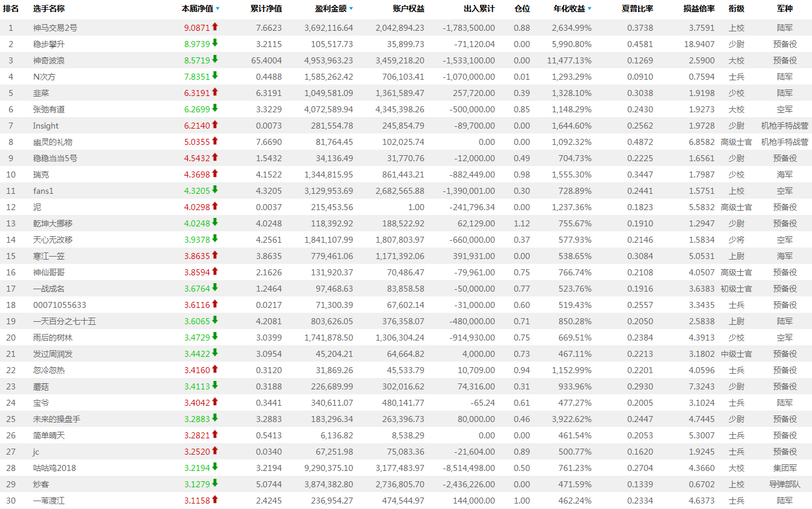The height and width of the screenshot is (509, 812).
Task: Select Sharpe ratio 0.4872
Action: click(640, 142)
